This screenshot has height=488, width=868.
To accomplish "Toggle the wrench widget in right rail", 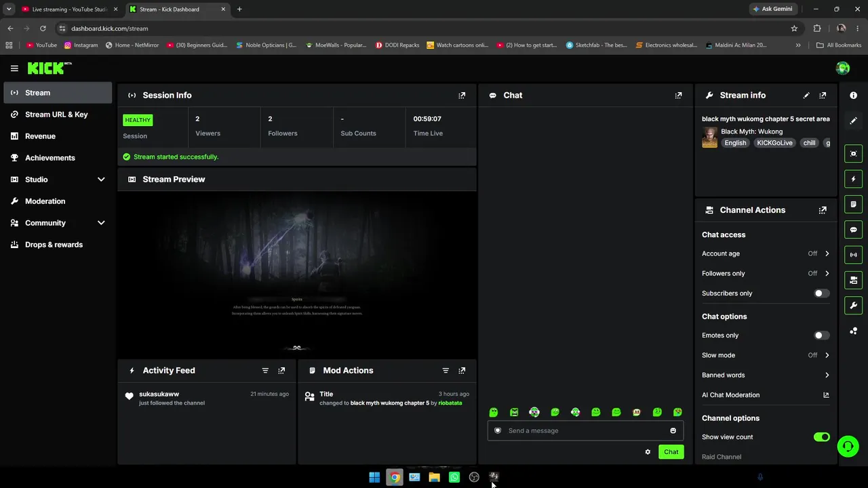I will 853,306.
